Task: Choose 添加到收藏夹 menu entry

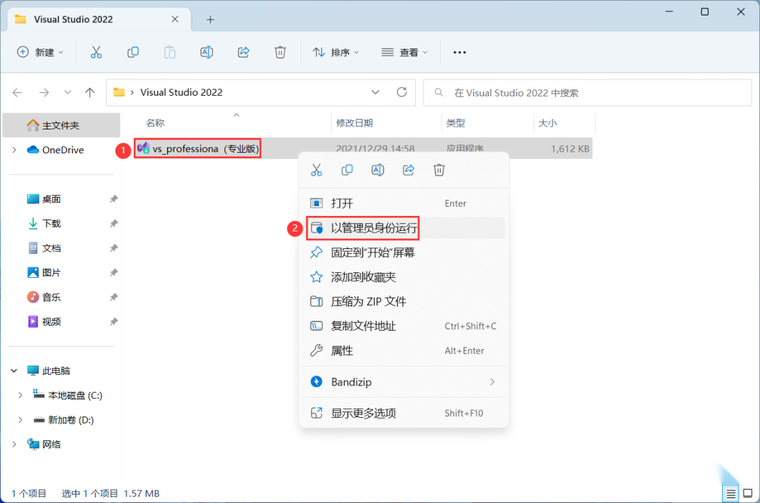Action: [404, 277]
